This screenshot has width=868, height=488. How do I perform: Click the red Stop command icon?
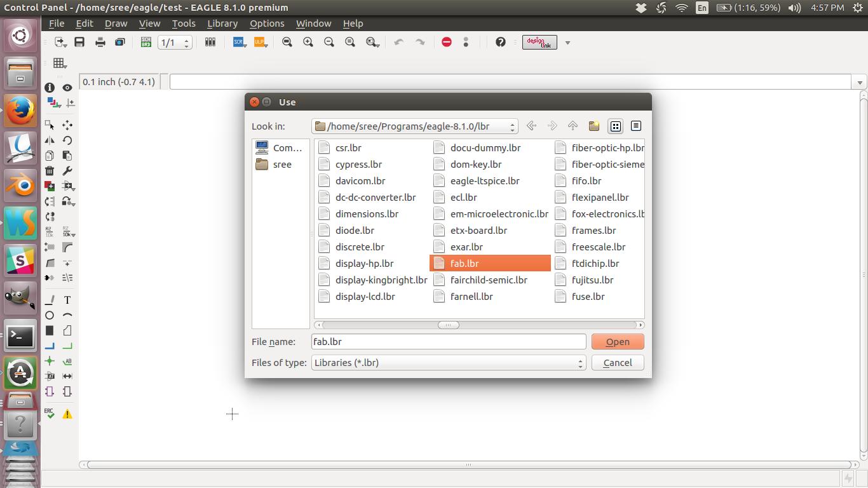click(447, 42)
